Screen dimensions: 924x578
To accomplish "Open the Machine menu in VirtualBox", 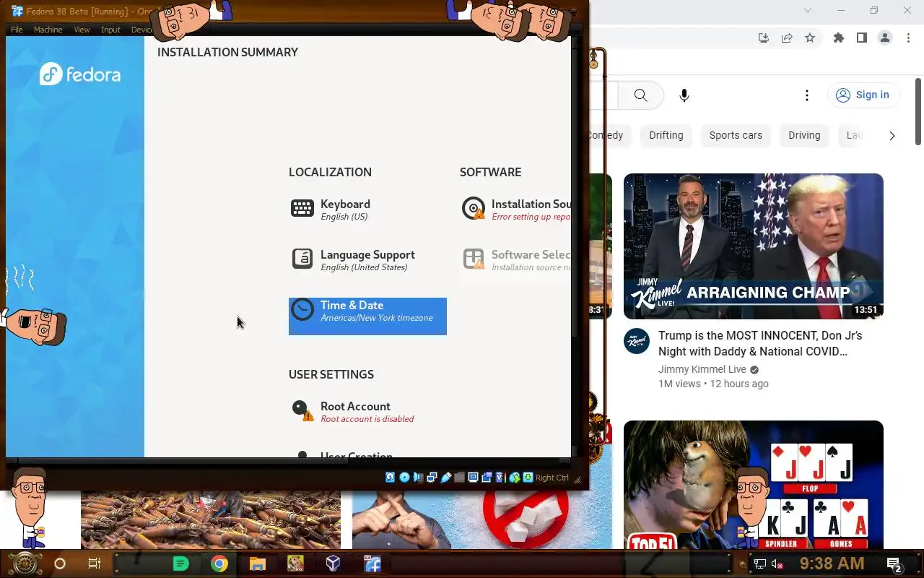I will click(x=48, y=30).
